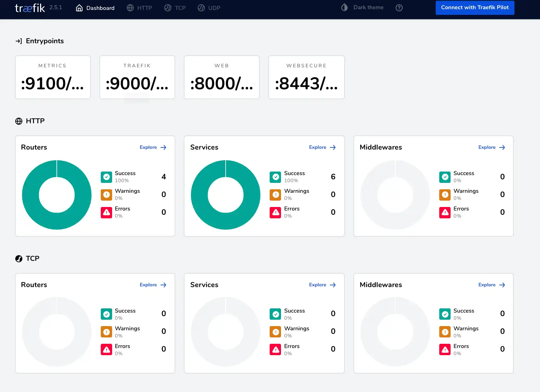Image resolution: width=540 pixels, height=392 pixels.
Task: Click the TCP section icon
Action: click(19, 259)
